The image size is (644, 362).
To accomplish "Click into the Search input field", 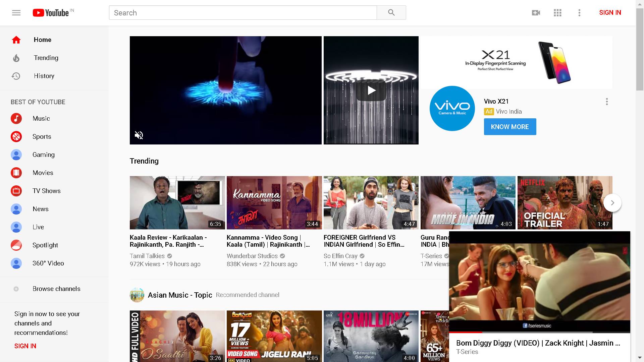I will coord(243,13).
